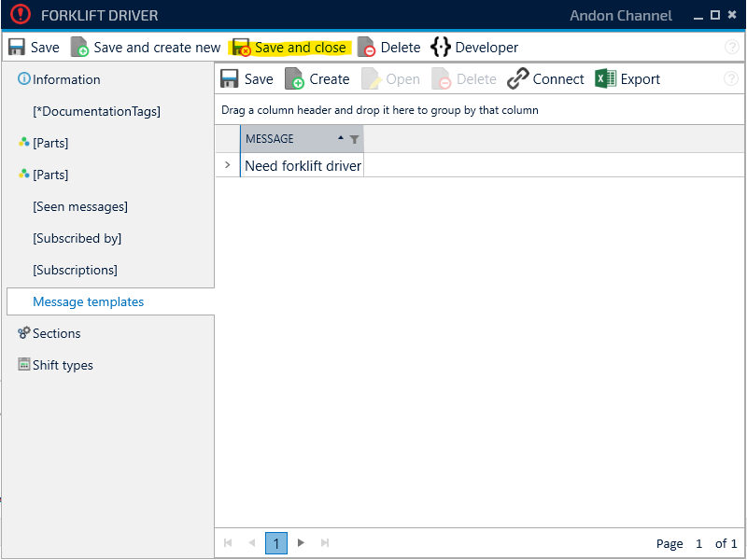Screen dimensions: 747x560
Task: Open the Developer curly braces tool
Action: click(x=441, y=48)
